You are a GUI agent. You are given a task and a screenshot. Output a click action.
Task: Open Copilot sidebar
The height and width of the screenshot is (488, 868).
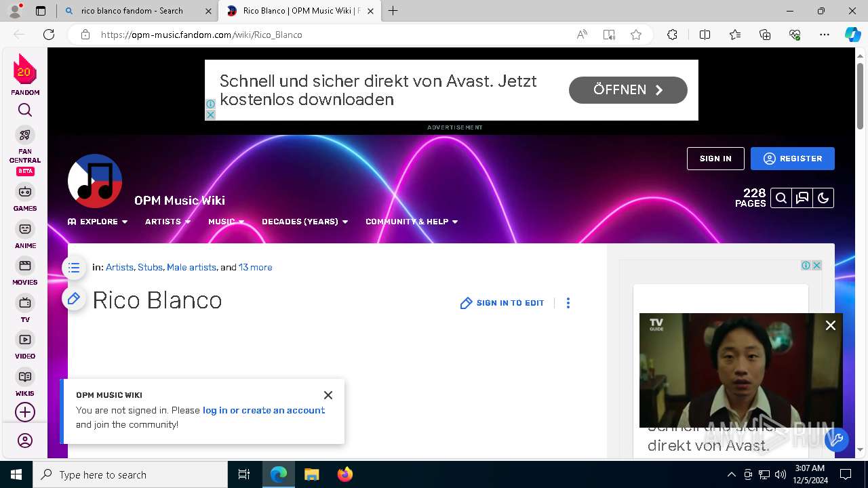point(852,35)
